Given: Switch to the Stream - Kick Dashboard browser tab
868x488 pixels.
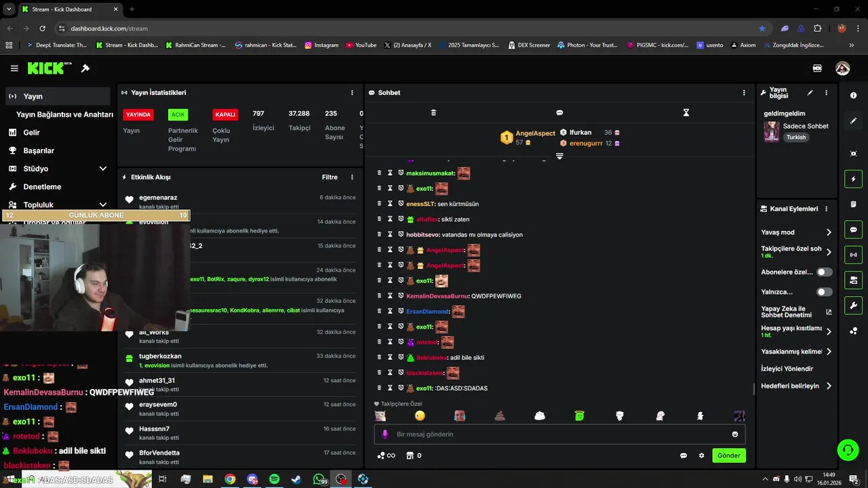Looking at the screenshot, I should [69, 9].
